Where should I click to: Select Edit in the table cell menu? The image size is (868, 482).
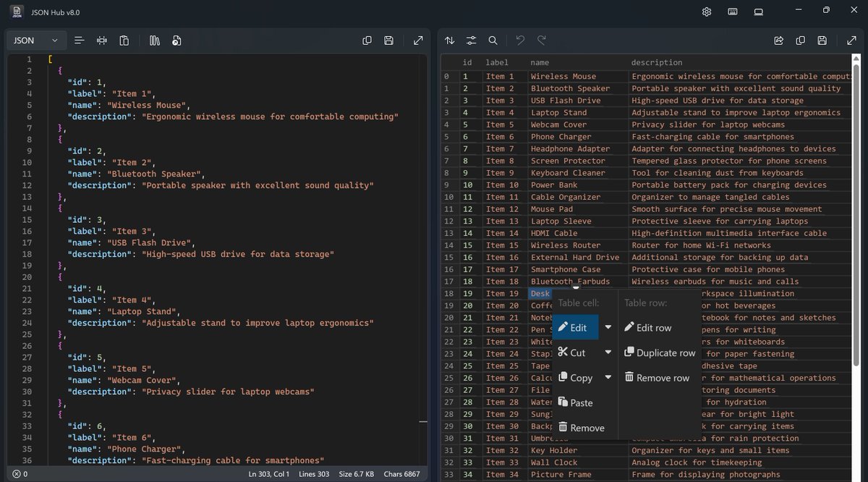click(x=576, y=328)
